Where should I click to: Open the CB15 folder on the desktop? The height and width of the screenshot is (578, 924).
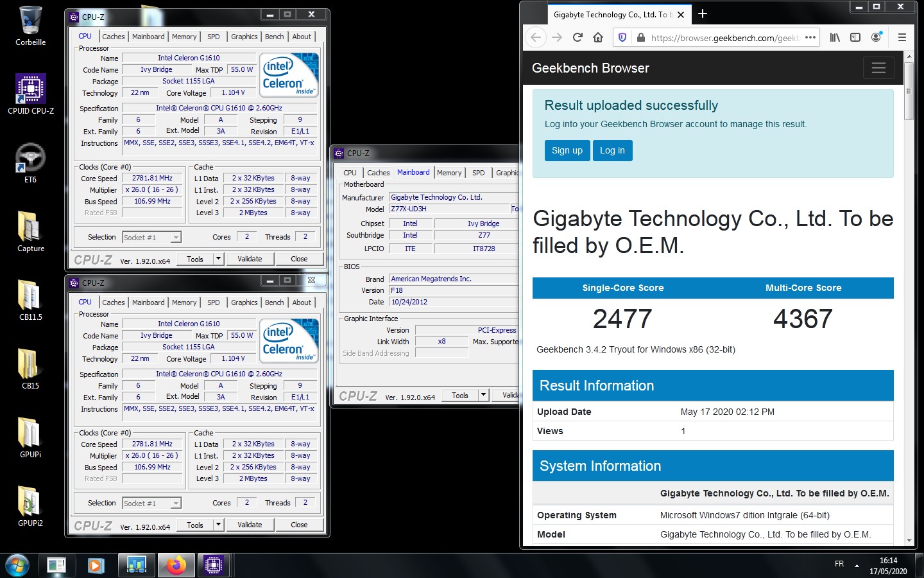[30, 369]
